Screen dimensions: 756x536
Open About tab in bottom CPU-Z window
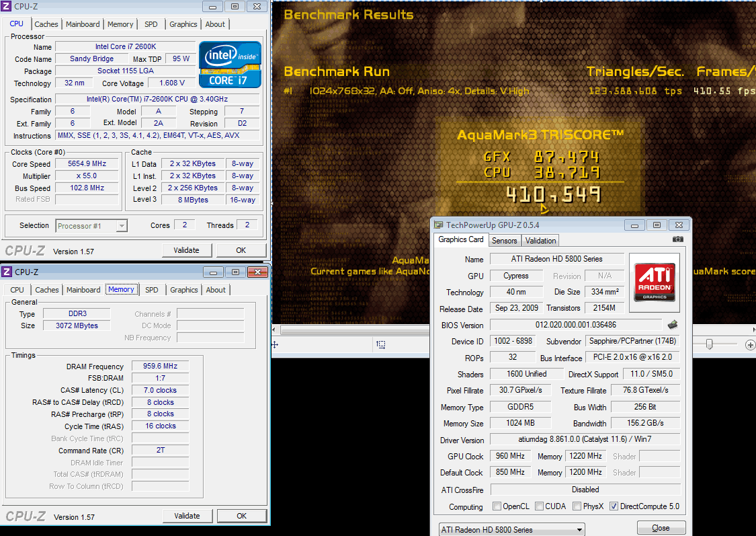(216, 290)
